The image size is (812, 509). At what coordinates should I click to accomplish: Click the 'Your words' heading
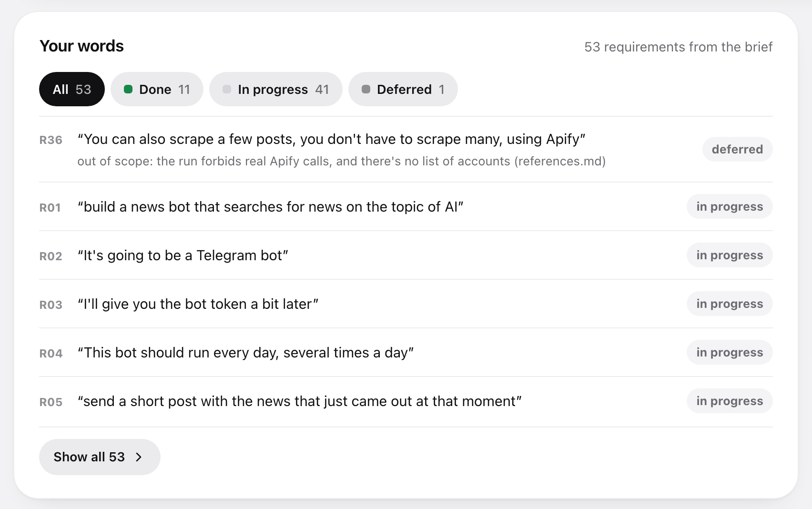pos(81,46)
